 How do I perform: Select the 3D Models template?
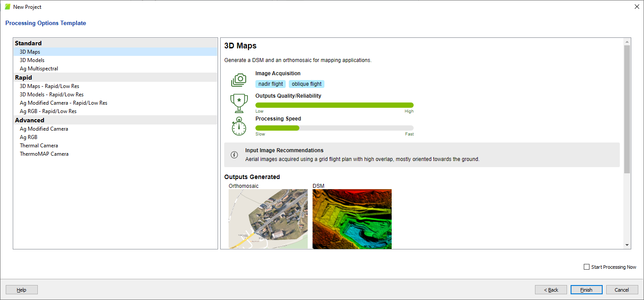tap(32, 60)
